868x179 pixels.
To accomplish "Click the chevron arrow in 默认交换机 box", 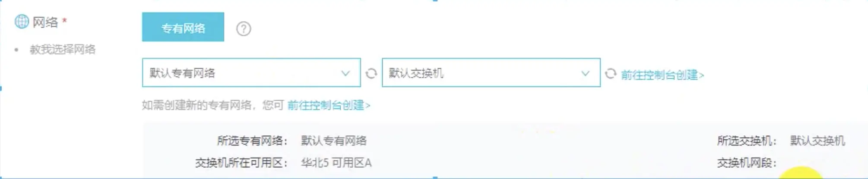I will coord(585,73).
